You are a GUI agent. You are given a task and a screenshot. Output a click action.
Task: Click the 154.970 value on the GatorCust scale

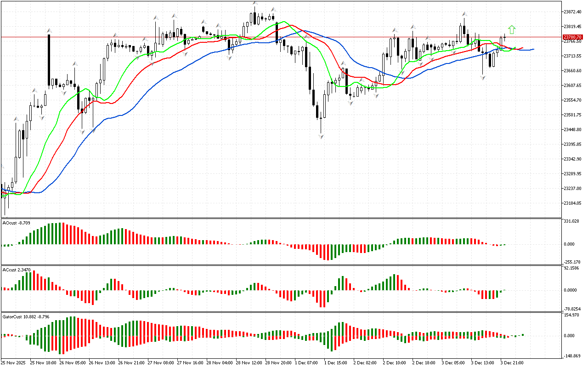[571, 315]
